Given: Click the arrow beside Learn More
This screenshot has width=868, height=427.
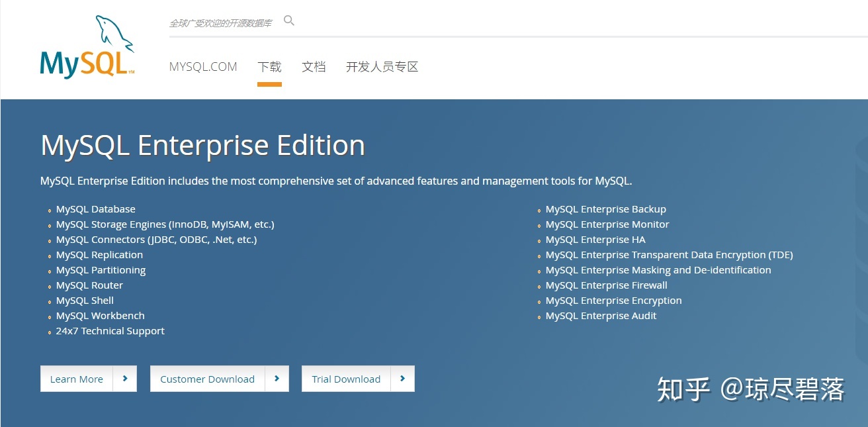Looking at the screenshot, I should (x=125, y=379).
